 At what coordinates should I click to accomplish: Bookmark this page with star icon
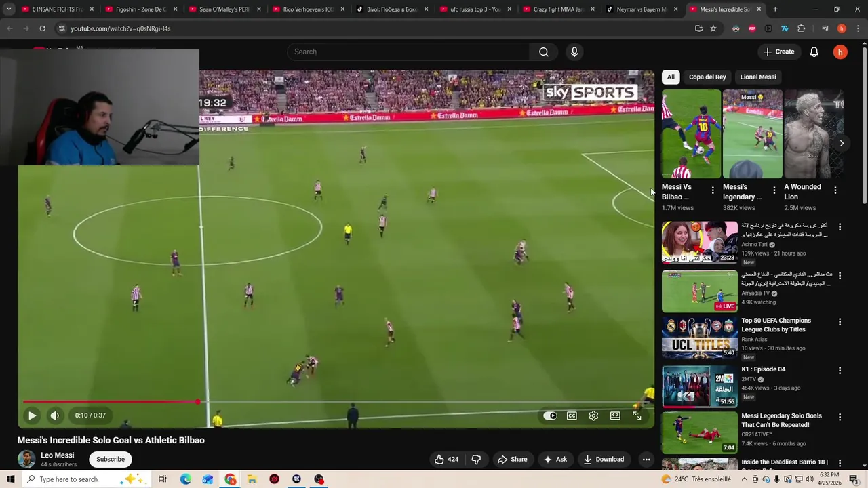tap(713, 28)
